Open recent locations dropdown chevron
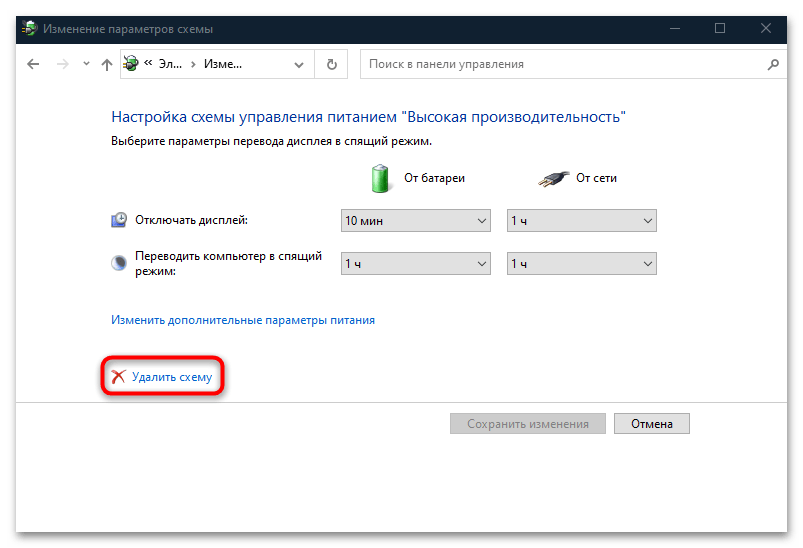The height and width of the screenshot is (548, 803). 84,64
